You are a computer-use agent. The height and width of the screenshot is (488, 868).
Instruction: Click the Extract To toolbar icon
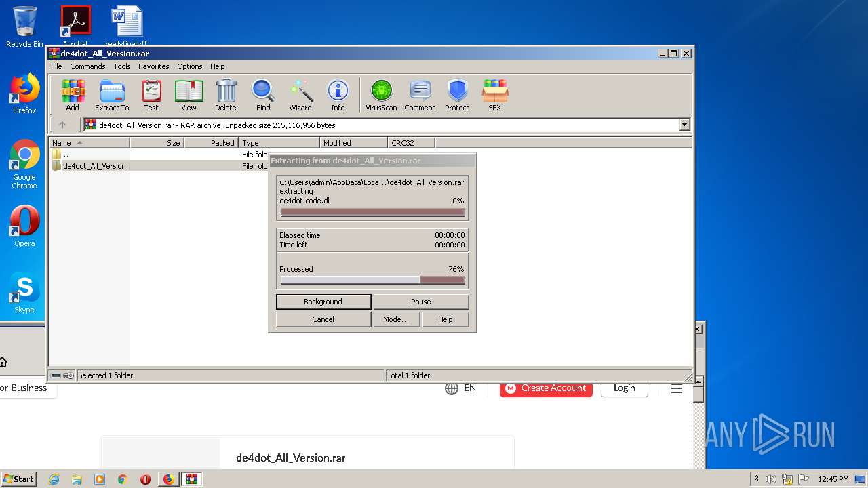click(112, 95)
